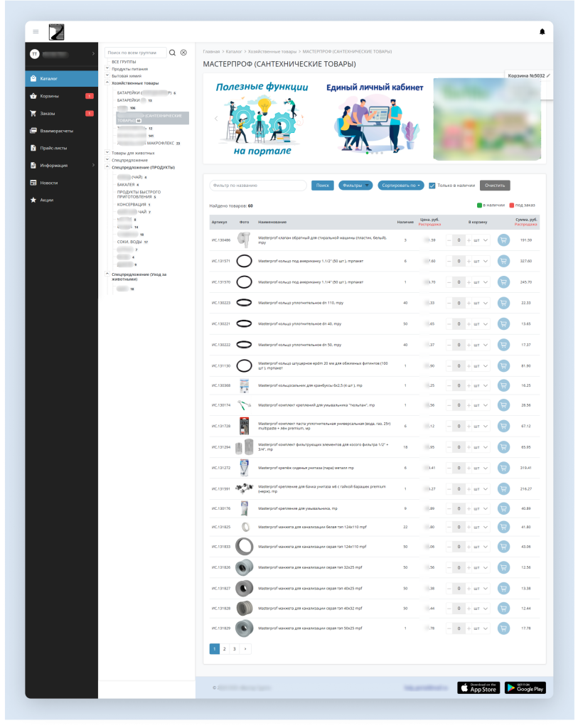The height and width of the screenshot is (728, 578).
Task: Collapse the 'Хозяйственные товары' tree group
Action: [107, 82]
